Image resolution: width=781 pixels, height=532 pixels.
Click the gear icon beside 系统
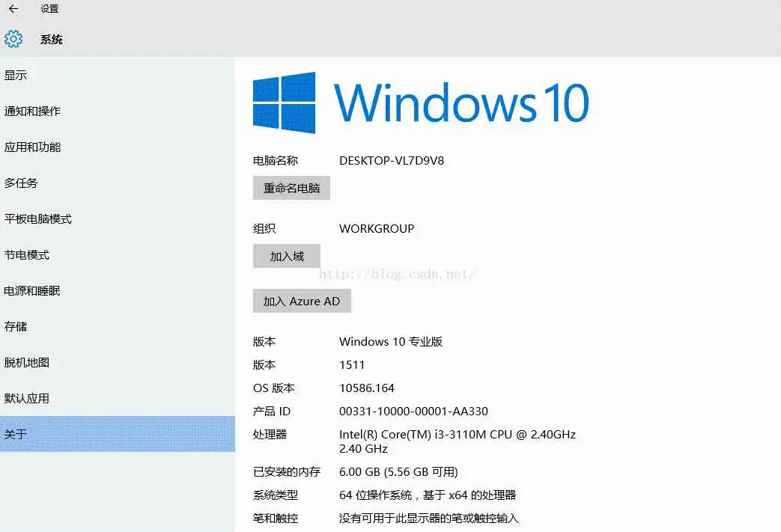point(13,39)
